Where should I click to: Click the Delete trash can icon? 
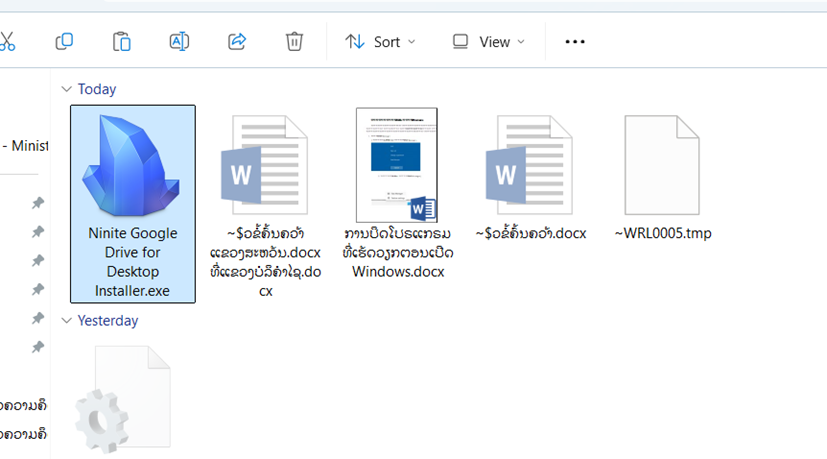(294, 41)
